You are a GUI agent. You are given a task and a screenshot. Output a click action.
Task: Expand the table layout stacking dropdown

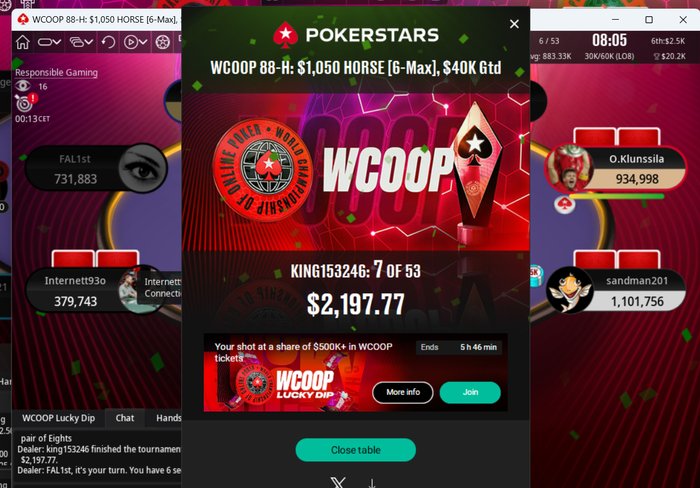tap(81, 42)
